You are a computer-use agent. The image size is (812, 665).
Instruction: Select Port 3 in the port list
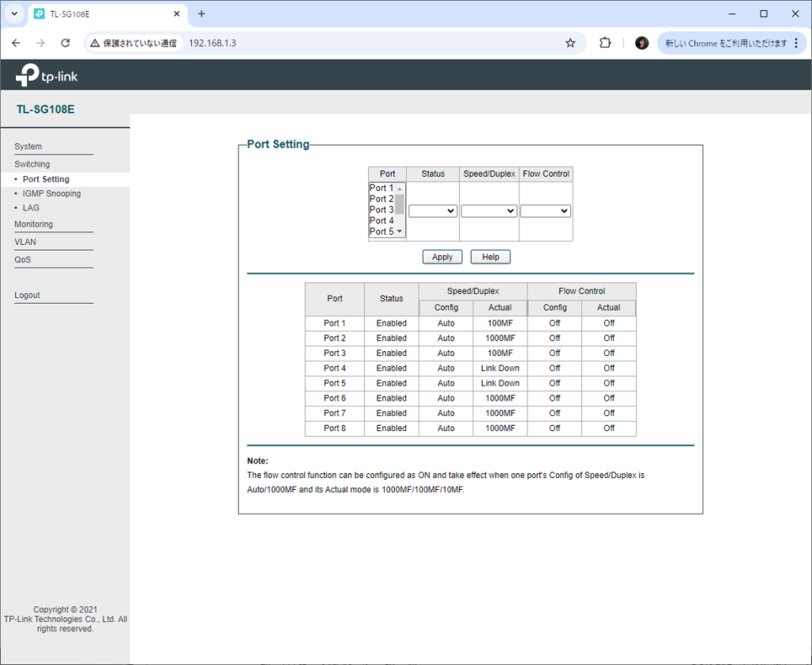[381, 209]
